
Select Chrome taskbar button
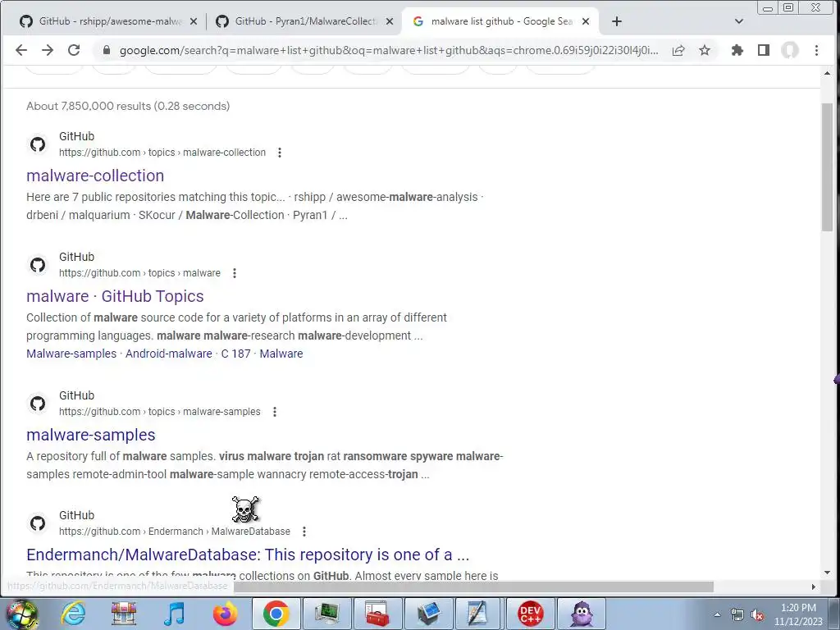click(276, 614)
